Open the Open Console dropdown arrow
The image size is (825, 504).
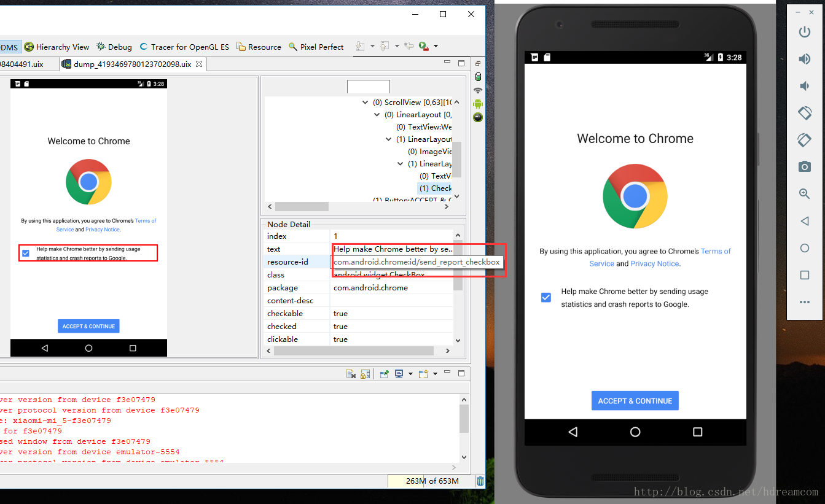[x=435, y=374]
